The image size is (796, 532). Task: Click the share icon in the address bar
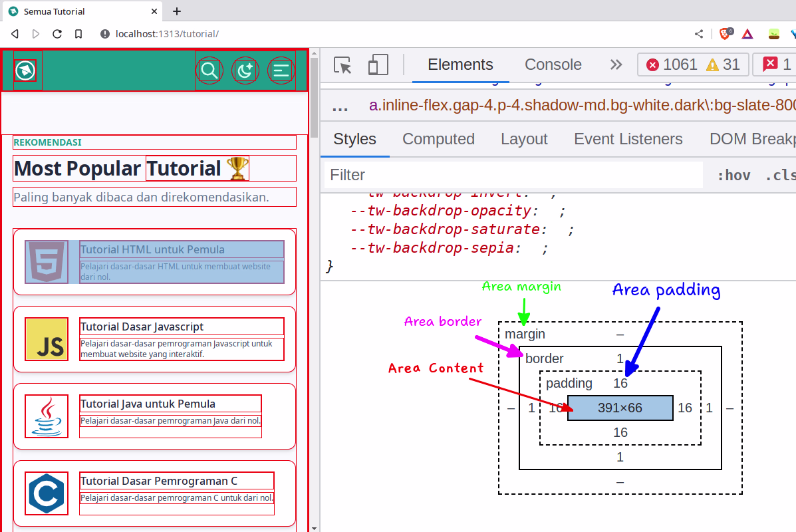[x=699, y=34]
